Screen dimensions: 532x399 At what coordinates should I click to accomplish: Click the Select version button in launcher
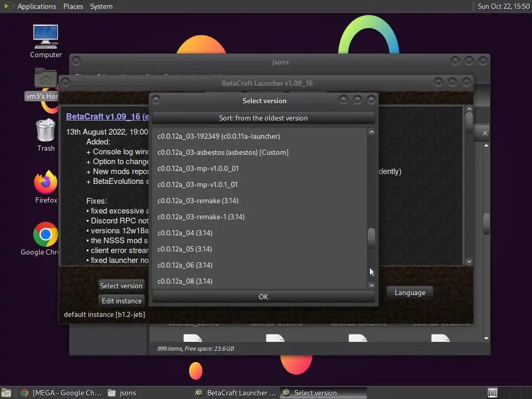[x=122, y=286]
